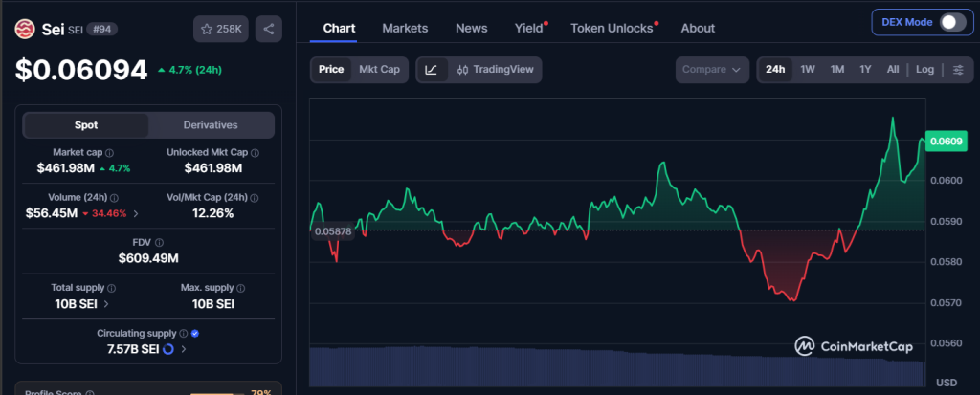The height and width of the screenshot is (395, 980).
Task: Click the circulating supply progress ring icon
Action: pos(167,349)
